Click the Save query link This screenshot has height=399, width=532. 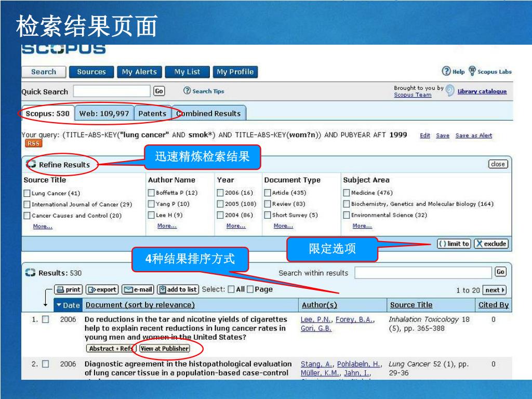tap(443, 136)
